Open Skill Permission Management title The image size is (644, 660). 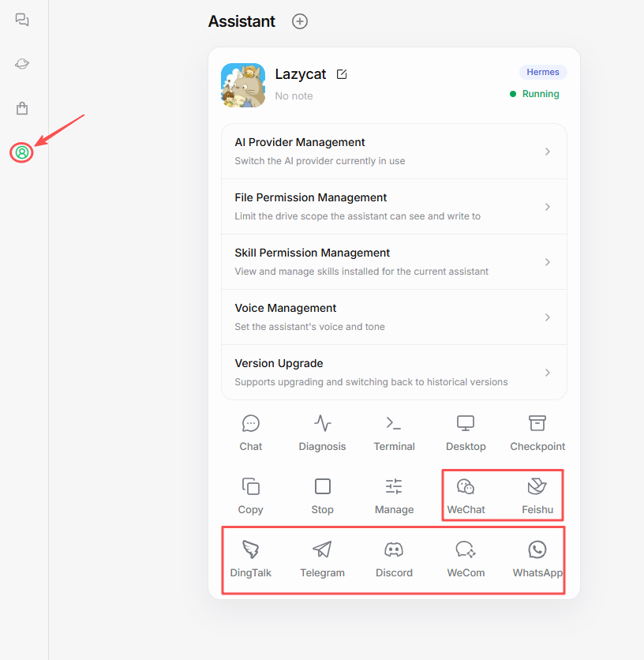[x=313, y=253]
